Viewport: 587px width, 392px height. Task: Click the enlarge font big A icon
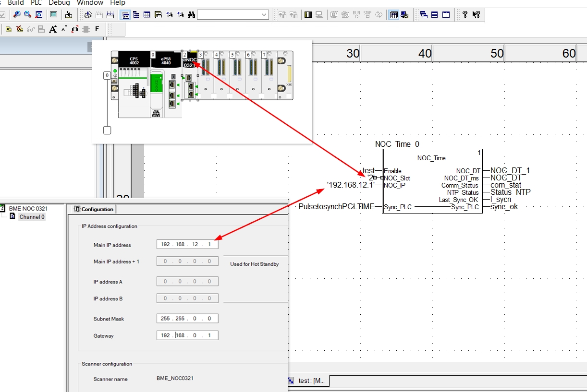tap(52, 29)
